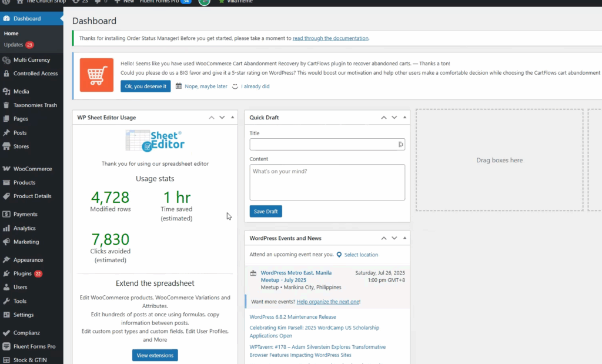The image size is (602, 364).
Task: Click the calendar icon beside Nope, maybe later
Action: [x=179, y=86]
